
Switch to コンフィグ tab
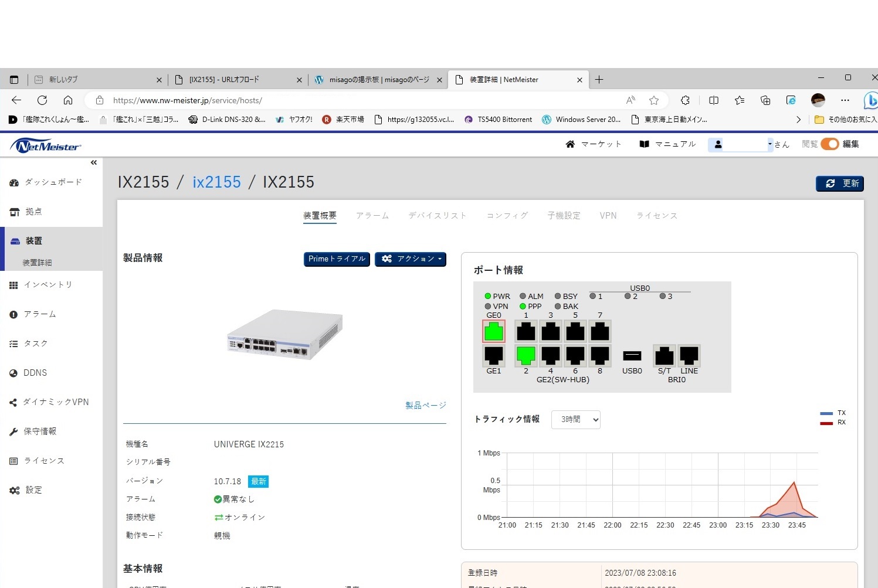[x=507, y=216]
